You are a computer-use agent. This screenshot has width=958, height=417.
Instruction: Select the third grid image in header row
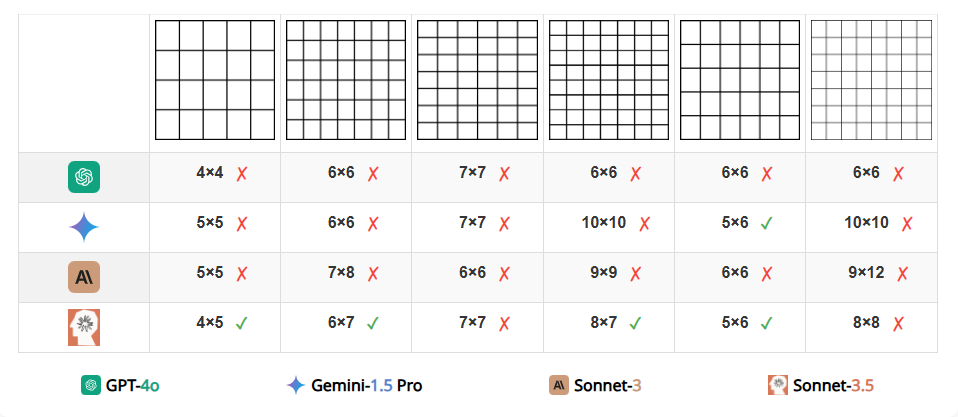tap(478, 80)
